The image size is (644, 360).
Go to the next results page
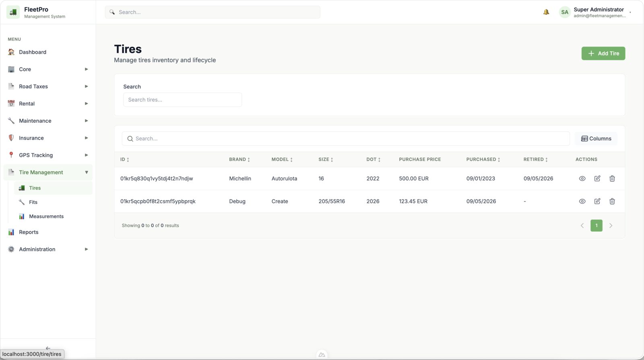pyautogui.click(x=611, y=226)
